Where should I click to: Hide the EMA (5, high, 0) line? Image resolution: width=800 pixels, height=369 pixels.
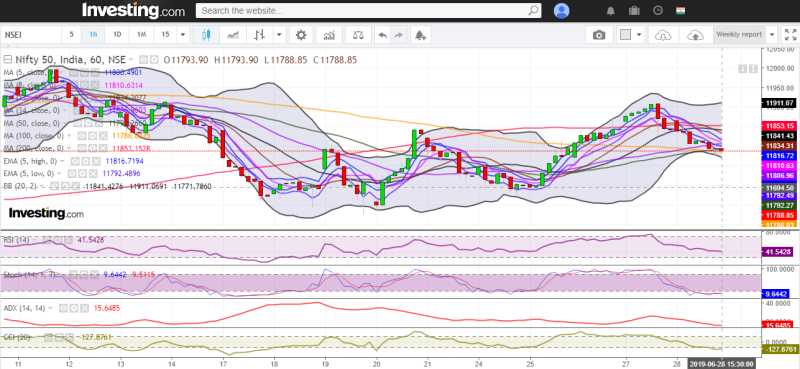(x=74, y=161)
